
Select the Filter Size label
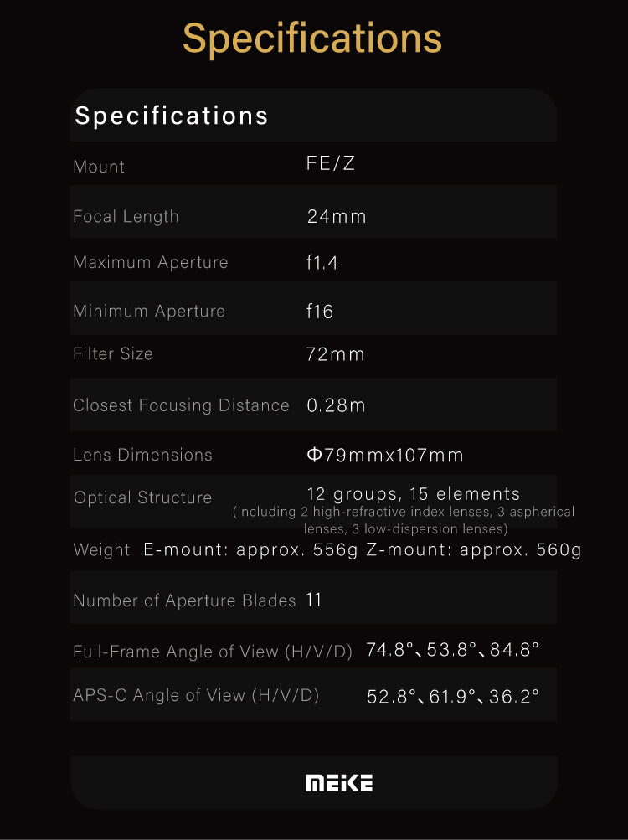point(113,353)
